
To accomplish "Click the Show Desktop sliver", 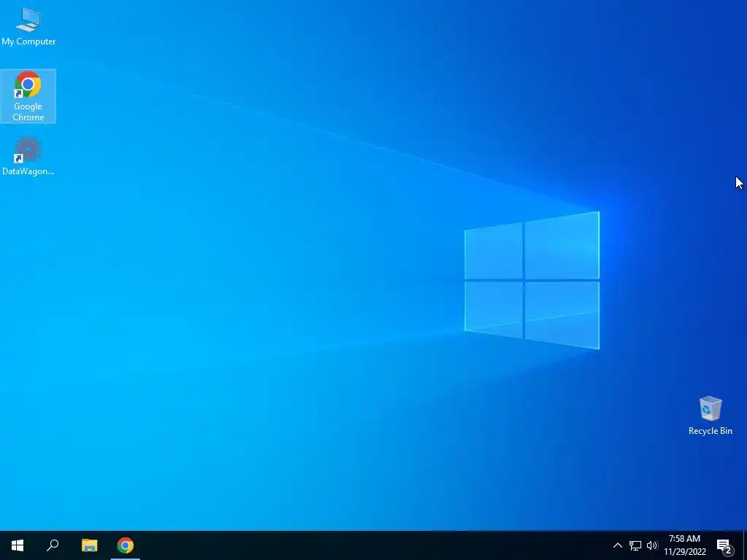I will [745, 545].
